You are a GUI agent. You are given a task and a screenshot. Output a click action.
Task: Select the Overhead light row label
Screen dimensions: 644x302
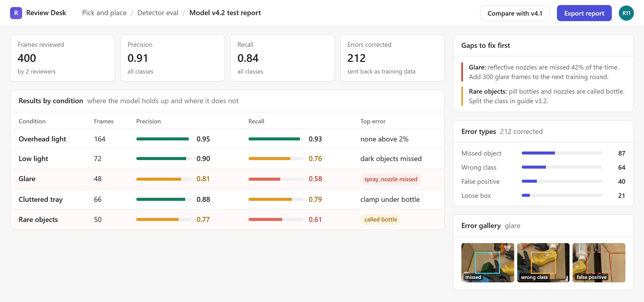(42, 139)
